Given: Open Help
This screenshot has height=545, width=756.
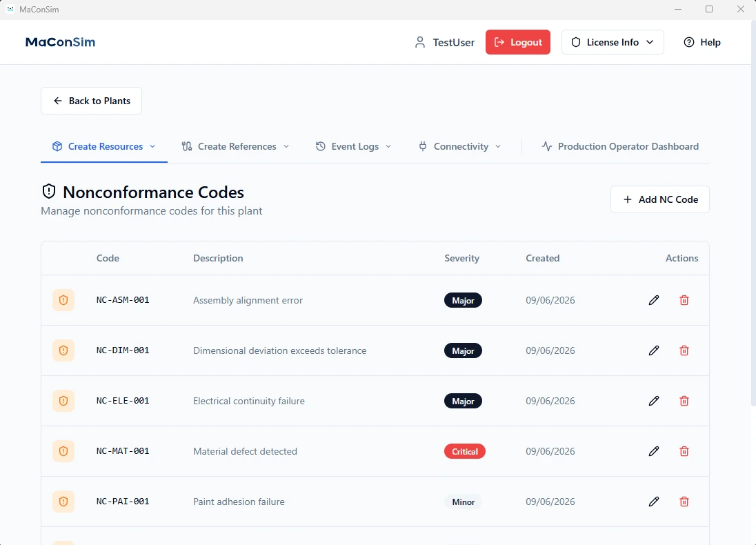Looking at the screenshot, I should point(702,43).
